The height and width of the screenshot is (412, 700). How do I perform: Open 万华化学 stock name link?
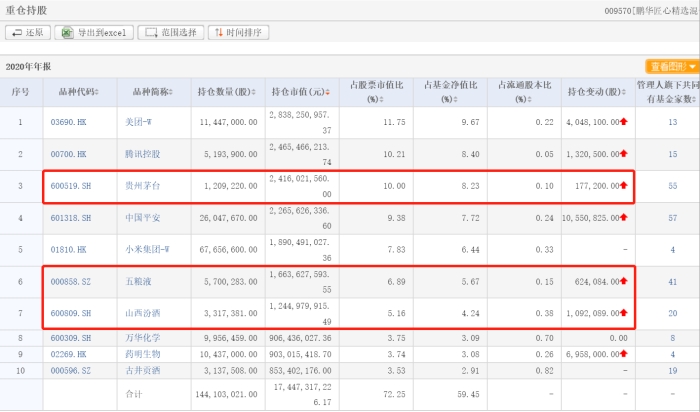coord(142,338)
